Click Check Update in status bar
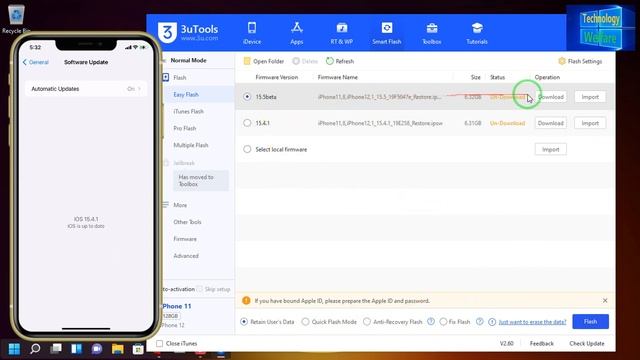The width and height of the screenshot is (640, 360). [587, 344]
